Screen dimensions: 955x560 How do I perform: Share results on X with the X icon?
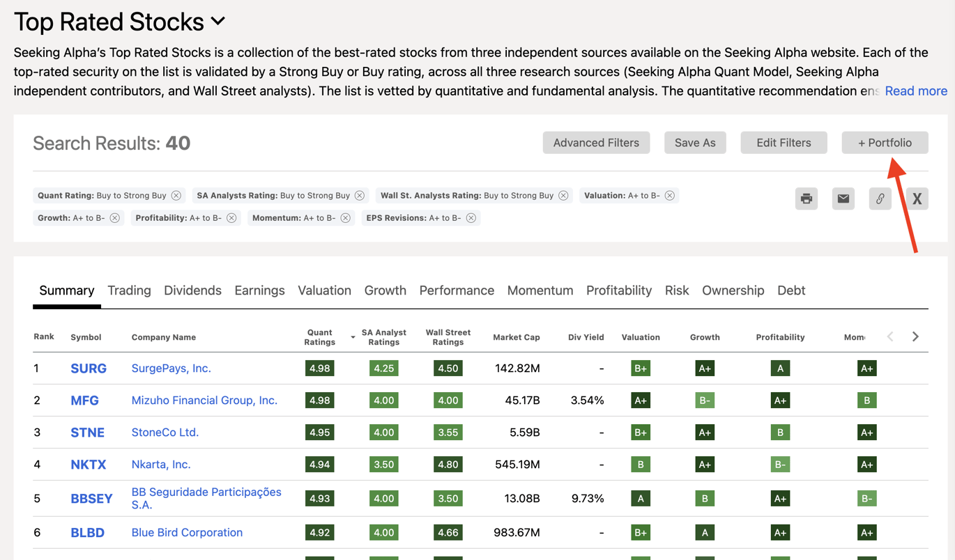coord(917,199)
